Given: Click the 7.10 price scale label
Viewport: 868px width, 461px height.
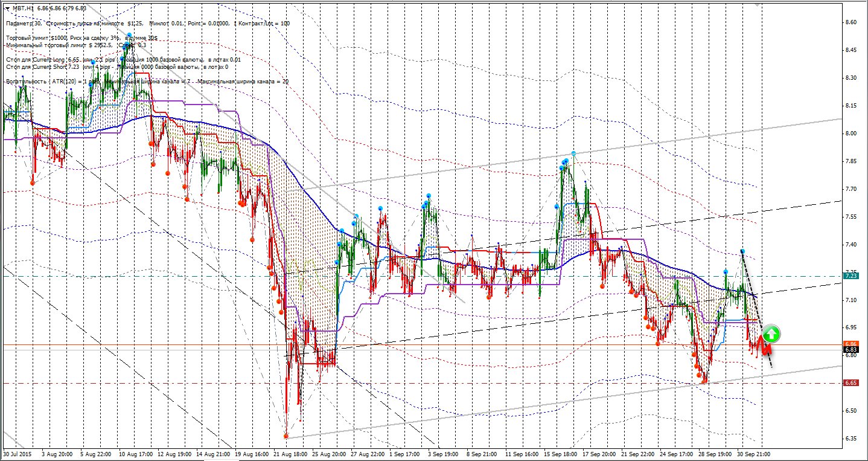Looking at the screenshot, I should 852,300.
